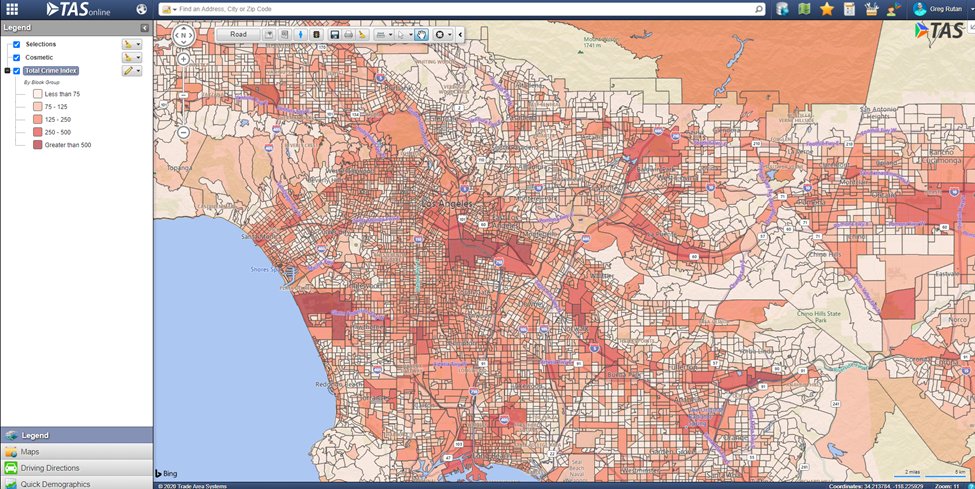Open pointer tool dropdown arrow
Viewport: 975px width, 489px height.
(411, 35)
